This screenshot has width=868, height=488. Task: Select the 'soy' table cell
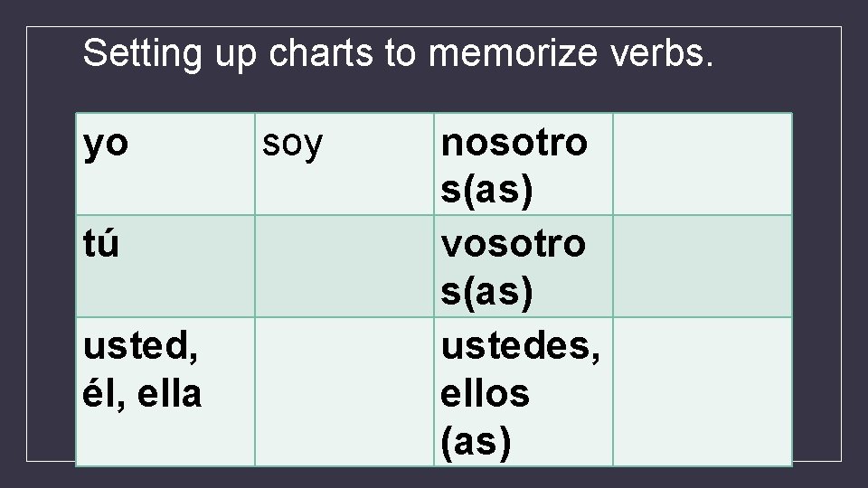tap(344, 164)
